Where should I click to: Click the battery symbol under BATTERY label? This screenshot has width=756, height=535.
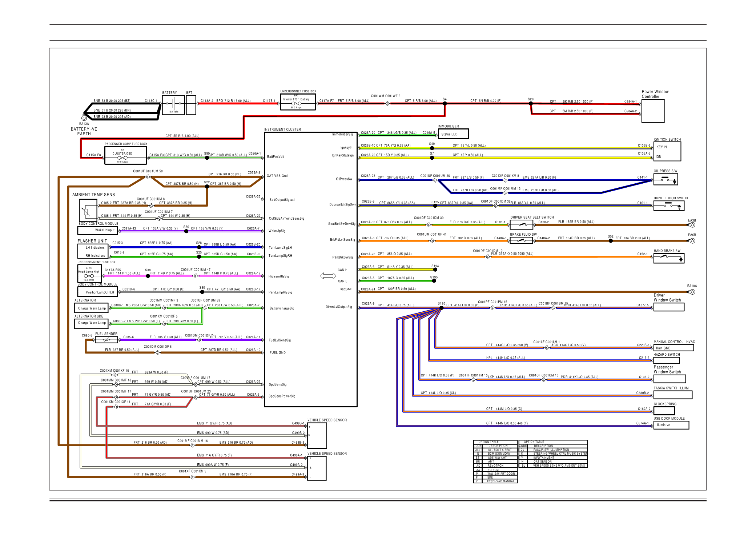[173, 104]
